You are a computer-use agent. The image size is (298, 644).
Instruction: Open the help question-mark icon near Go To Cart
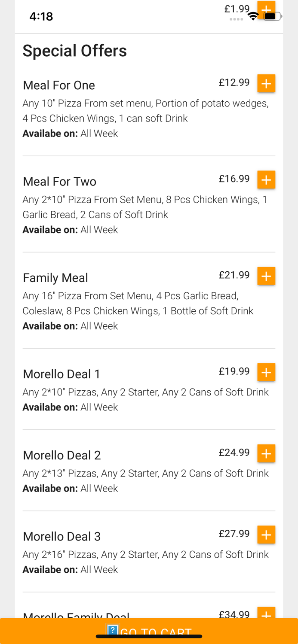[x=112, y=631]
